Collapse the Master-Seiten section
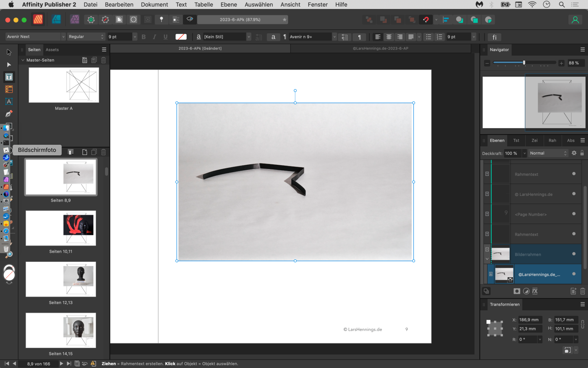This screenshot has width=588, height=368. point(23,60)
